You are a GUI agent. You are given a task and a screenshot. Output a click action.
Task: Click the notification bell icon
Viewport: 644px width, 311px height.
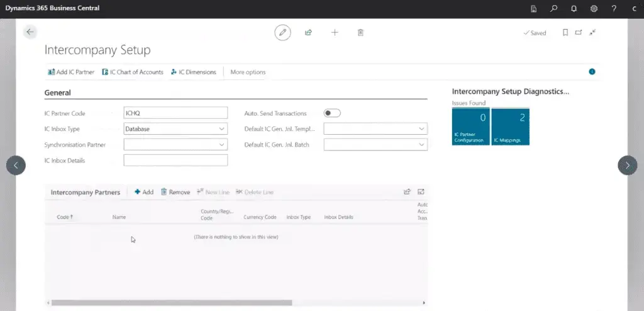pyautogui.click(x=574, y=9)
